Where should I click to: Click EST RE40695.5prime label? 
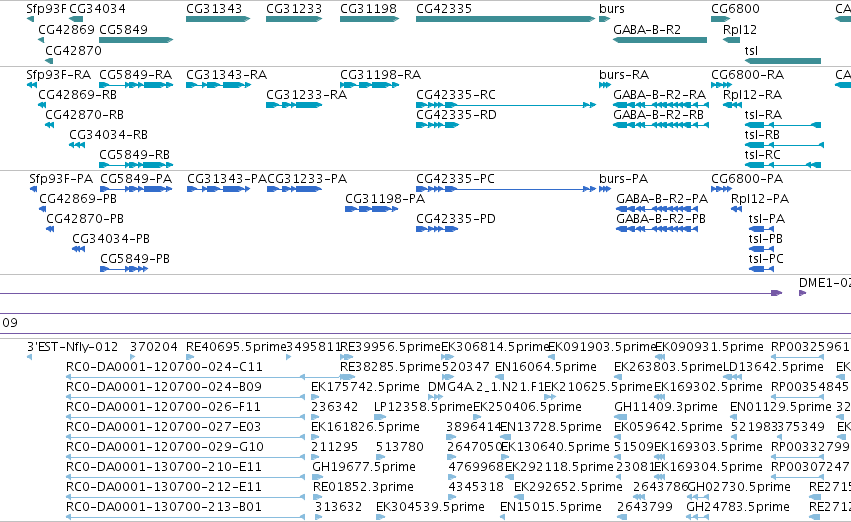[x=236, y=347]
